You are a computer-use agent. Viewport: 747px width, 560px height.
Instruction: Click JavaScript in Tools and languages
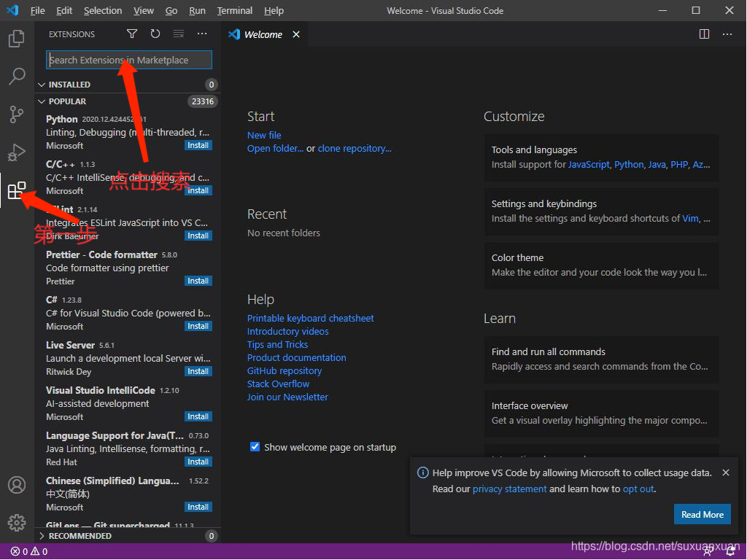tap(589, 165)
